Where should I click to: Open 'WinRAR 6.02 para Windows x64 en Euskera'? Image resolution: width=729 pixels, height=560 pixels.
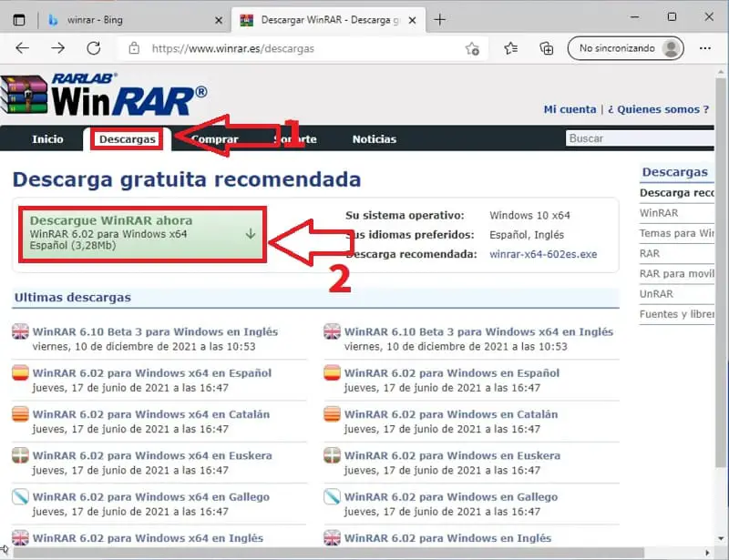(152, 456)
